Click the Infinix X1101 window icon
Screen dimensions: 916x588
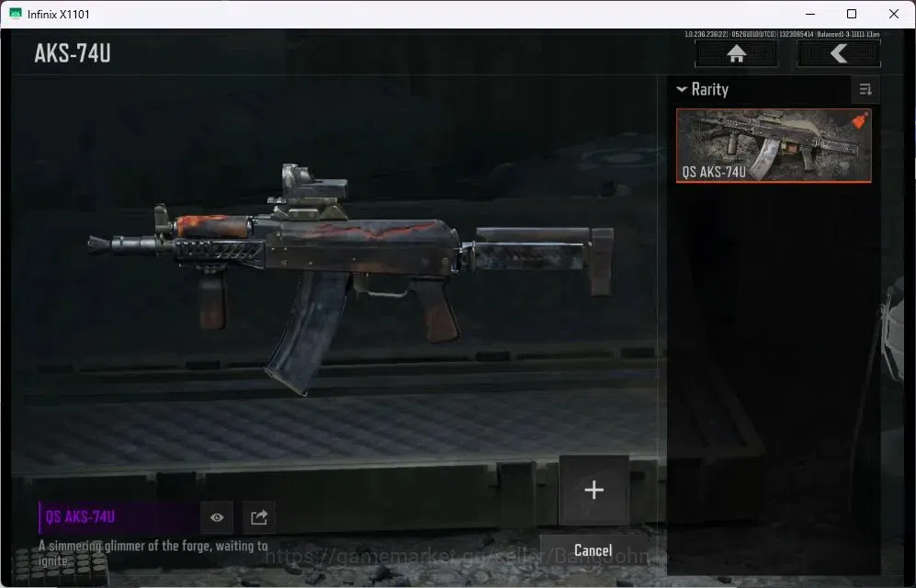(16, 14)
